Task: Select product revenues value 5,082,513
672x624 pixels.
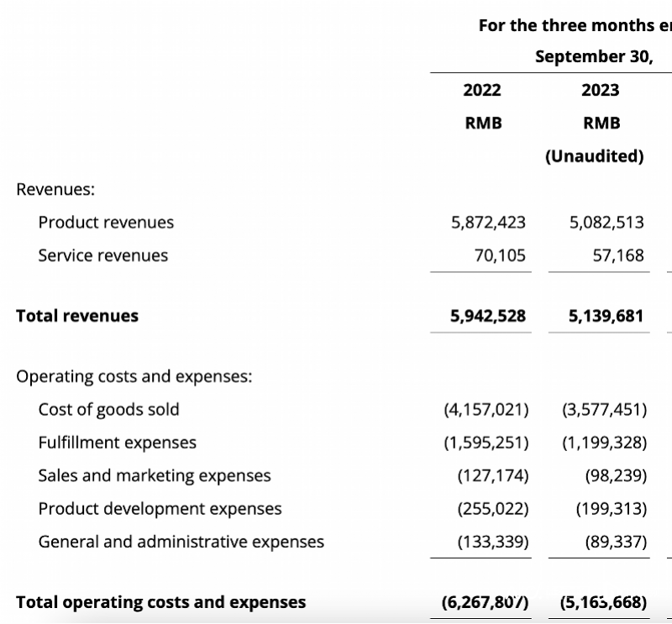Action: [x=606, y=222]
